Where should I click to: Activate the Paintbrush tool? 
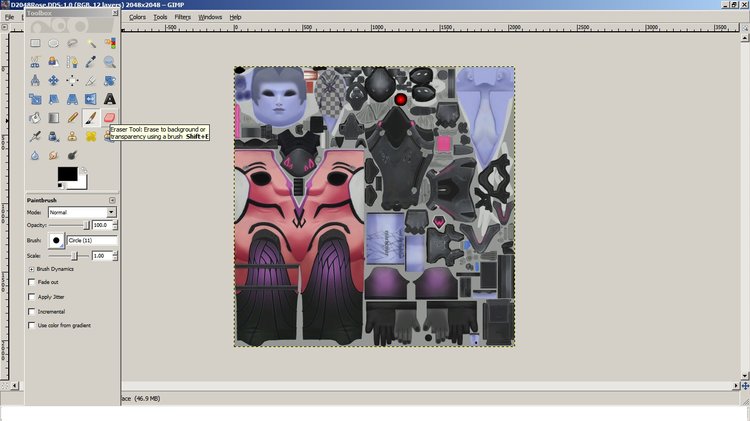(91, 118)
